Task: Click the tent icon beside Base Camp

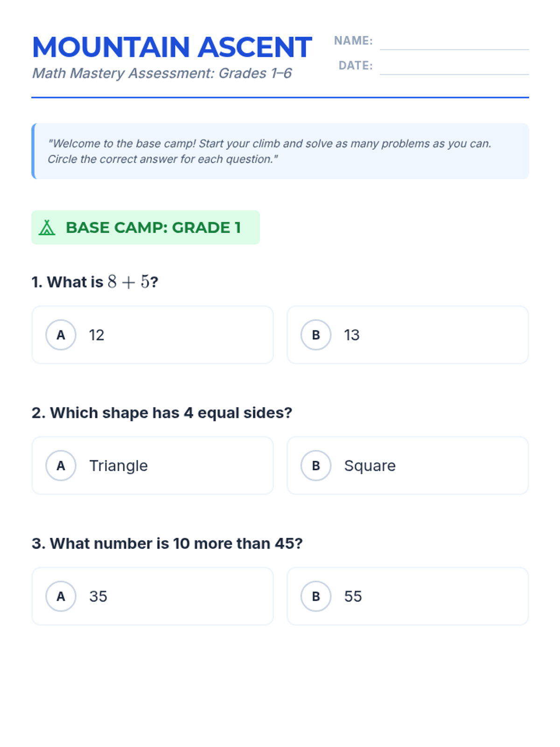Action: [47, 227]
